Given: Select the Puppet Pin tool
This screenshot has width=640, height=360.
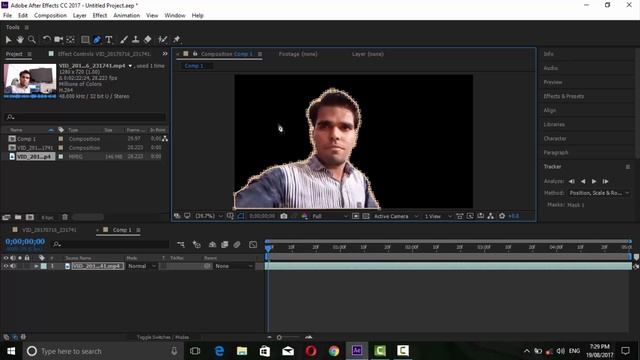Looking at the screenshot, I should point(176,40).
